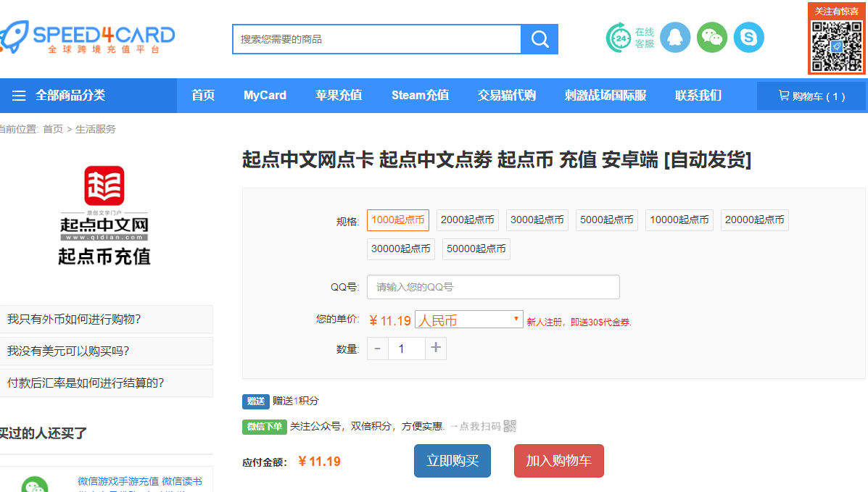
Task: Open the MyCard navigation item
Action: (265, 95)
